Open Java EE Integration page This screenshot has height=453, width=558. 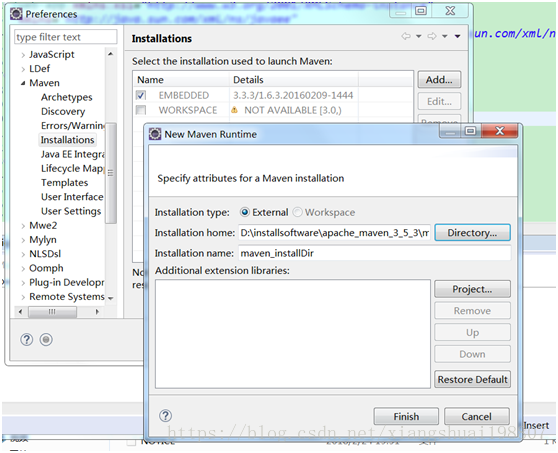tap(73, 154)
